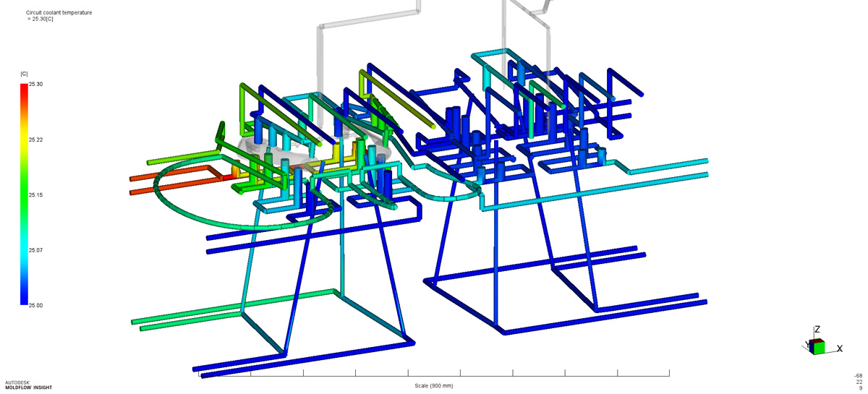Click the scale ruler bar
The image size is (868, 394).
coord(434,375)
